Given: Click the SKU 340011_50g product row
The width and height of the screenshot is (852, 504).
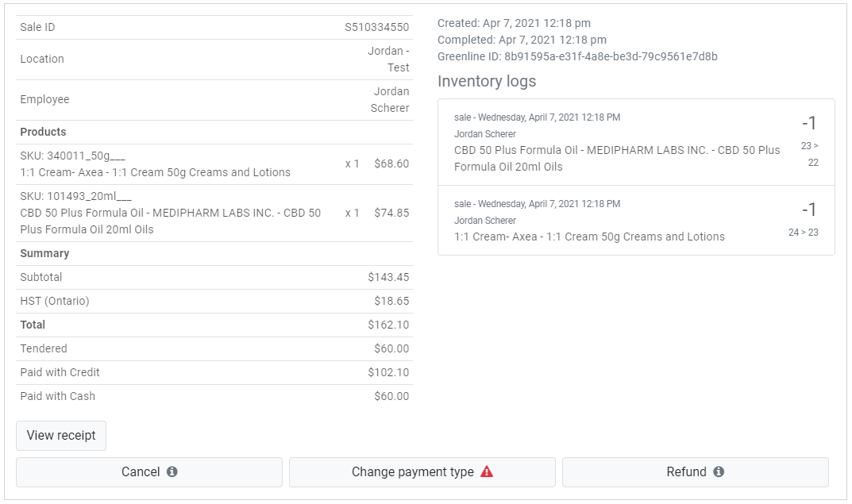Looking at the screenshot, I should coord(214,164).
